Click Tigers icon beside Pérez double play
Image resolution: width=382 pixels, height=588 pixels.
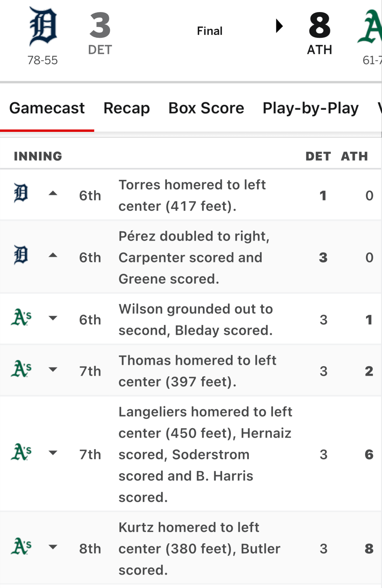21,255
